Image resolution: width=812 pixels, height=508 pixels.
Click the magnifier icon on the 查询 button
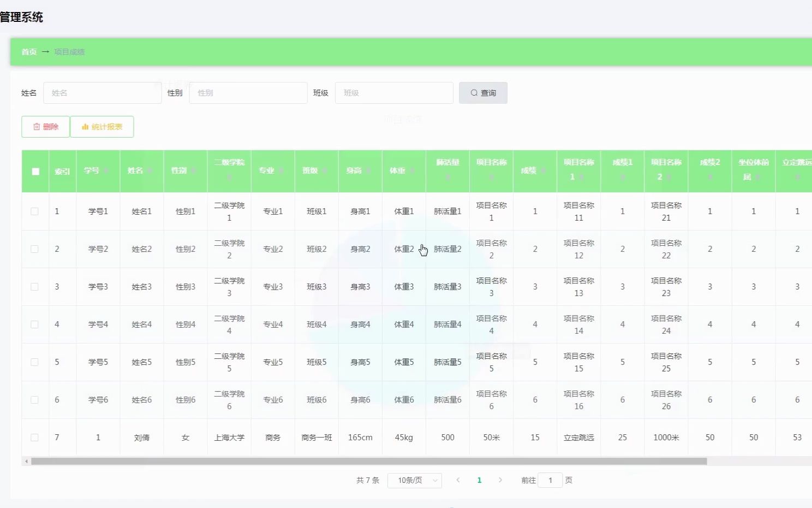(x=474, y=93)
